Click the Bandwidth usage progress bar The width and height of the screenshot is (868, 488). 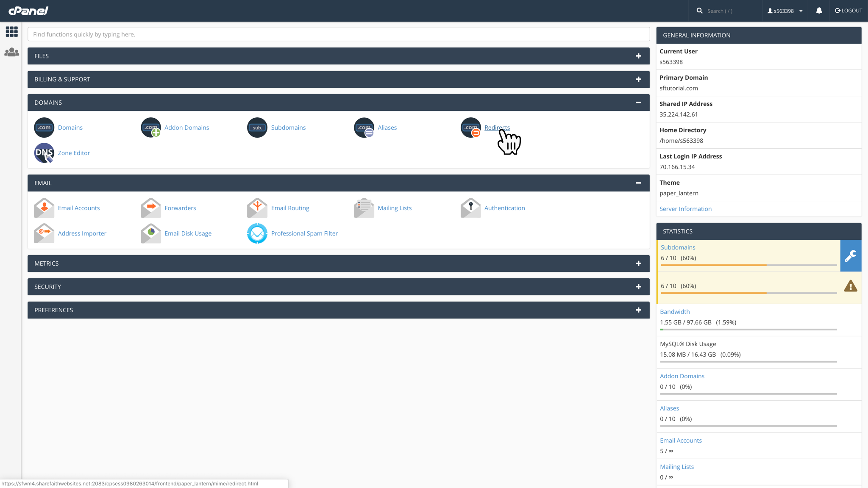(x=748, y=330)
